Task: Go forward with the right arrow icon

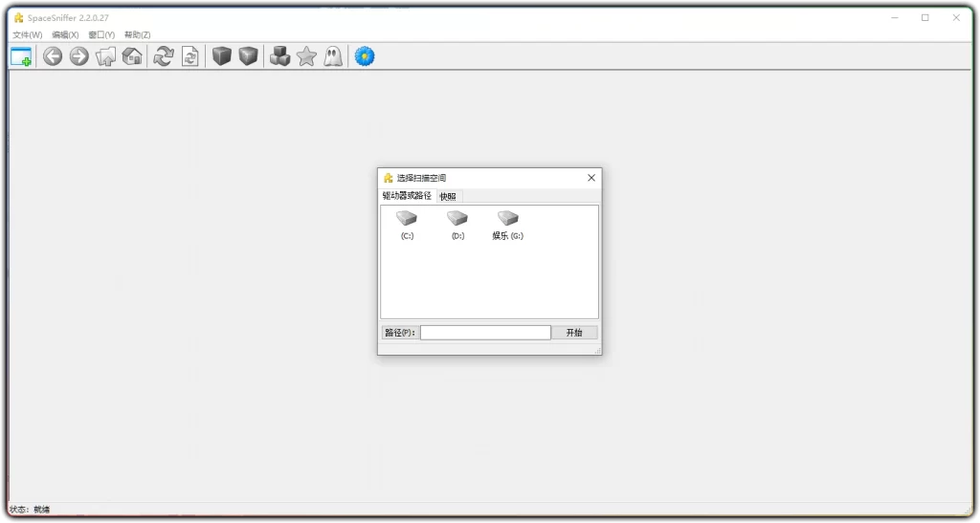Action: (x=78, y=56)
